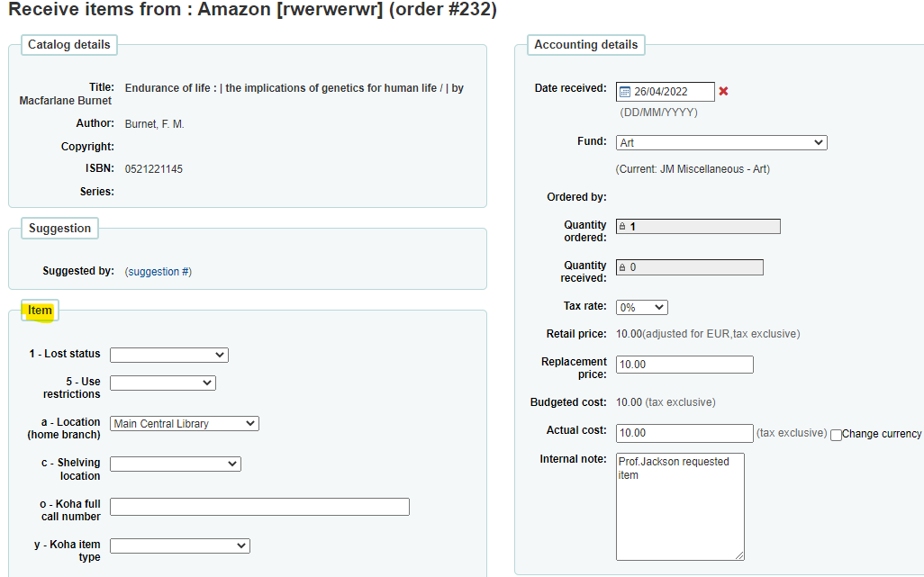924x577 pixels.
Task: Click the Koha full call number field
Action: tap(259, 507)
